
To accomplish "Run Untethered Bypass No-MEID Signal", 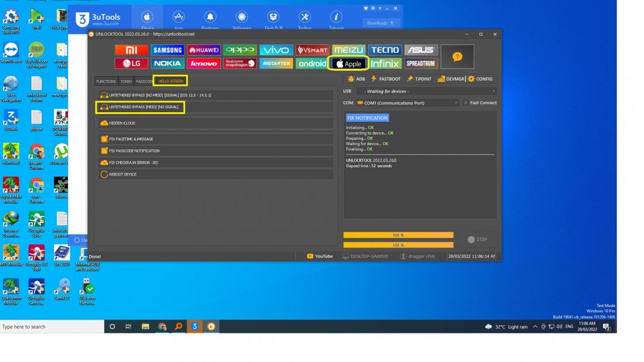I will coord(215,95).
